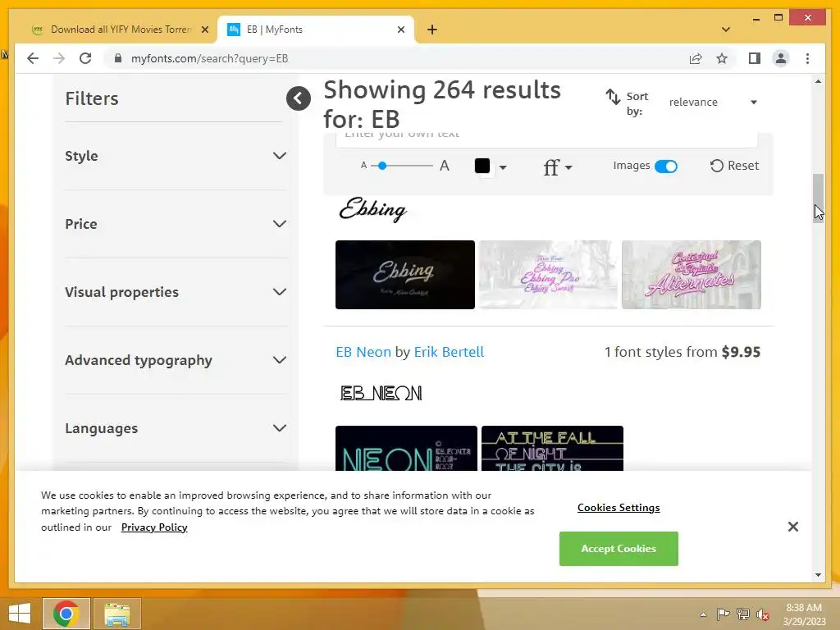Expand the Languages filter
Image resolution: width=840 pixels, height=630 pixels.
[x=176, y=428]
